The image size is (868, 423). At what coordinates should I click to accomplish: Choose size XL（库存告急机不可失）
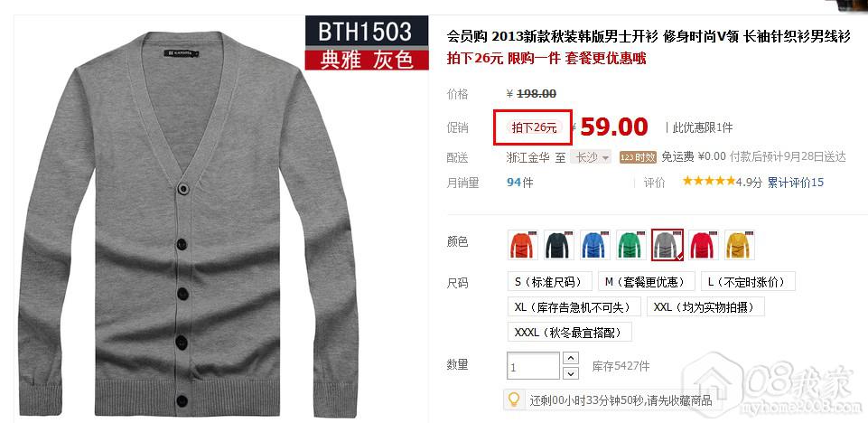[574, 306]
